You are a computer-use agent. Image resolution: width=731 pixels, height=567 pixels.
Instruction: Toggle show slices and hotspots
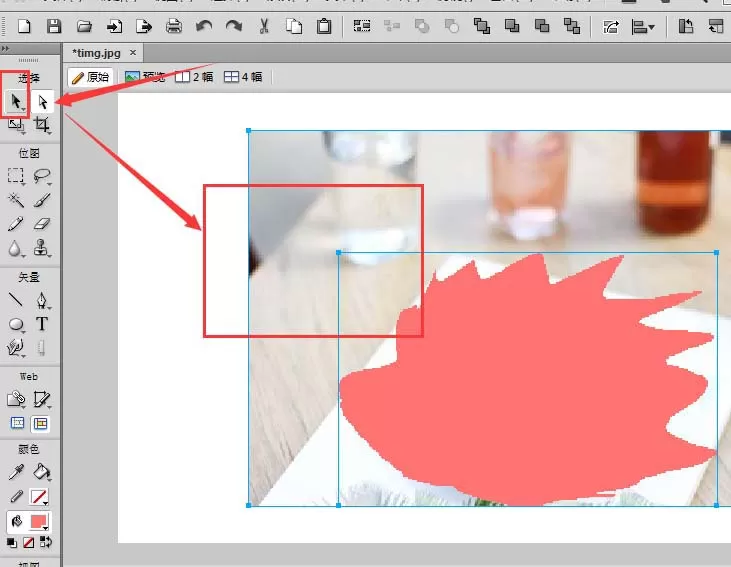click(x=41, y=423)
